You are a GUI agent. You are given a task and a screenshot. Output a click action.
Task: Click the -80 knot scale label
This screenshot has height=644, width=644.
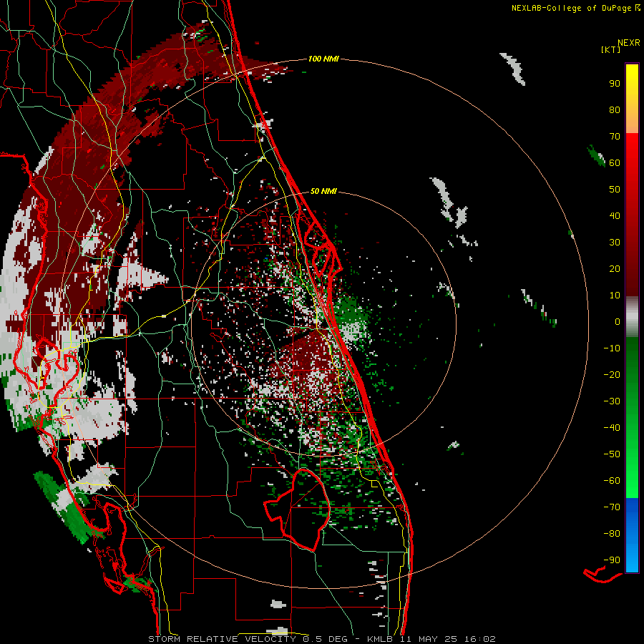tap(612, 534)
